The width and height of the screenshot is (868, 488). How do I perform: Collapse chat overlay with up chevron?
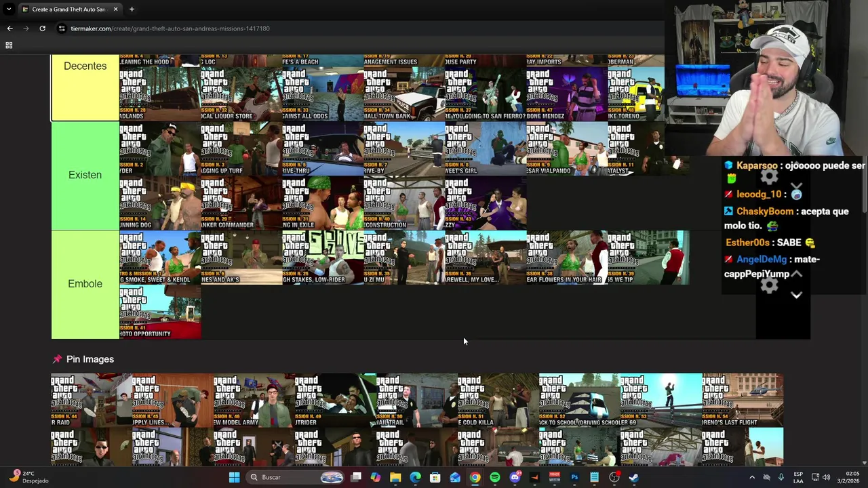797,274
